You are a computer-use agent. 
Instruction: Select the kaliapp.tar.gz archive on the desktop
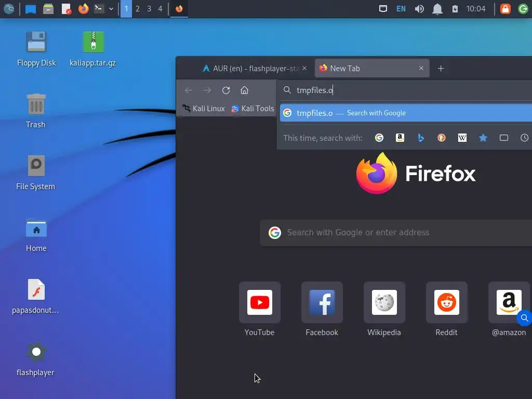[93, 48]
